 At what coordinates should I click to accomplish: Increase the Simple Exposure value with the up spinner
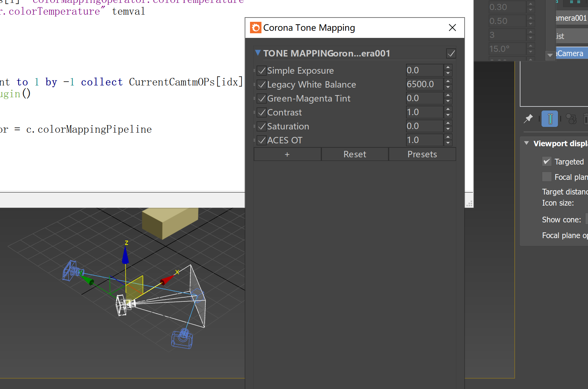[448, 67]
